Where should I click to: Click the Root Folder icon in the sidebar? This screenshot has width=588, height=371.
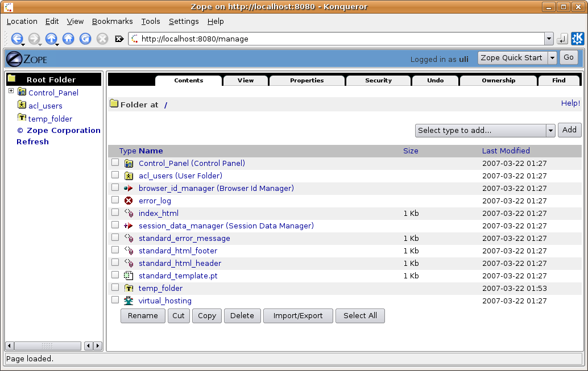[x=12, y=78]
